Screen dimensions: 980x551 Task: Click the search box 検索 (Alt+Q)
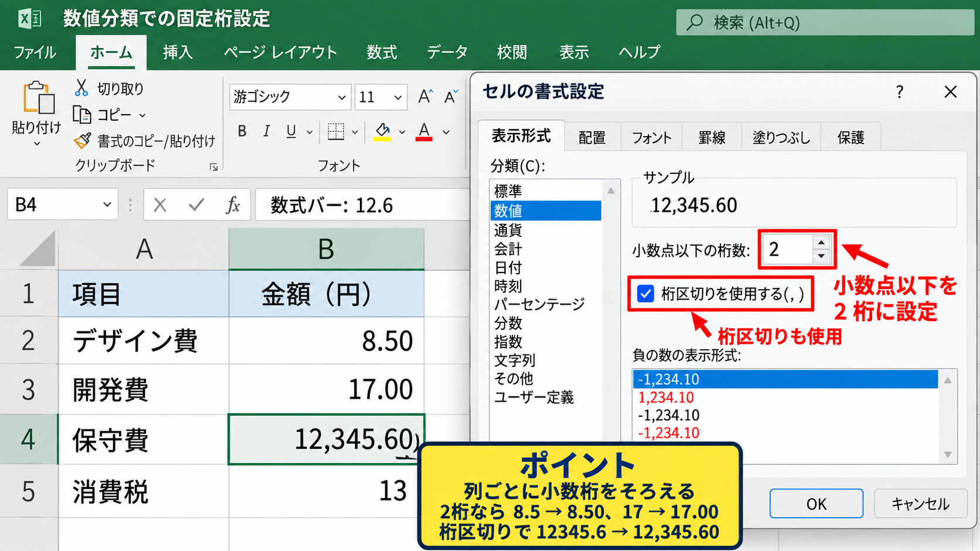[x=825, y=22]
